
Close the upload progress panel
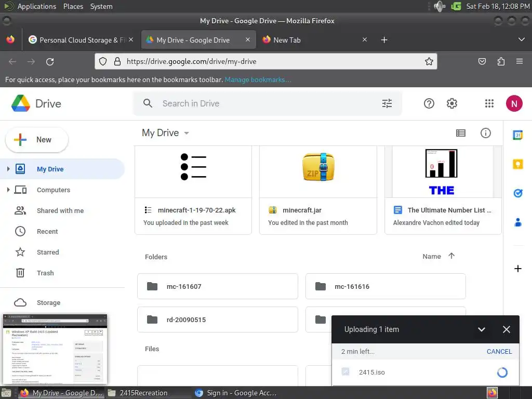coord(506,329)
